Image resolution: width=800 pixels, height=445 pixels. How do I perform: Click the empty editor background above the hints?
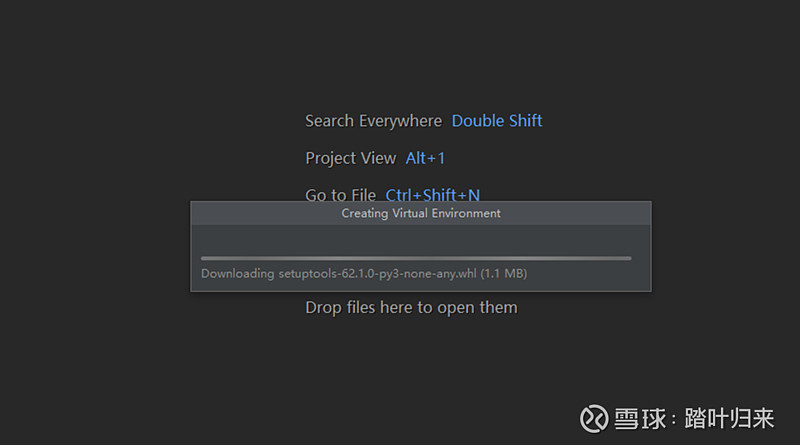click(400, 51)
